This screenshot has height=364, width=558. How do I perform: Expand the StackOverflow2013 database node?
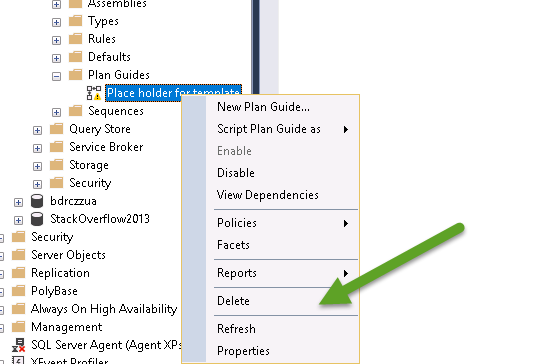tap(19, 220)
